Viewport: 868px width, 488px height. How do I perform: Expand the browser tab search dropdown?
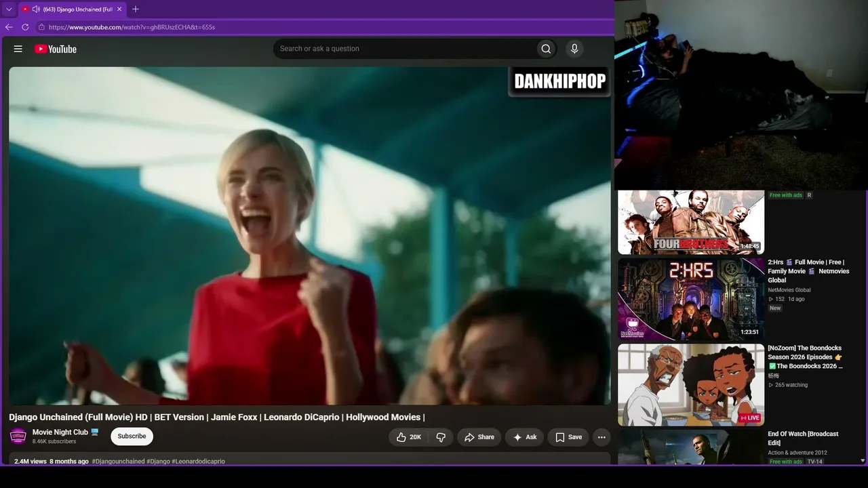point(9,9)
